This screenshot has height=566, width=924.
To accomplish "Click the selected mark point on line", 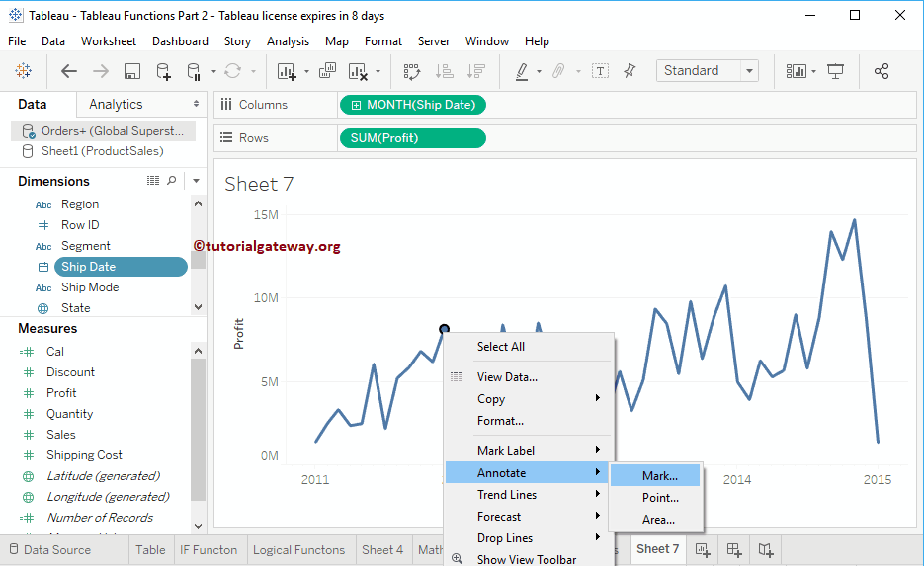I will (445, 329).
